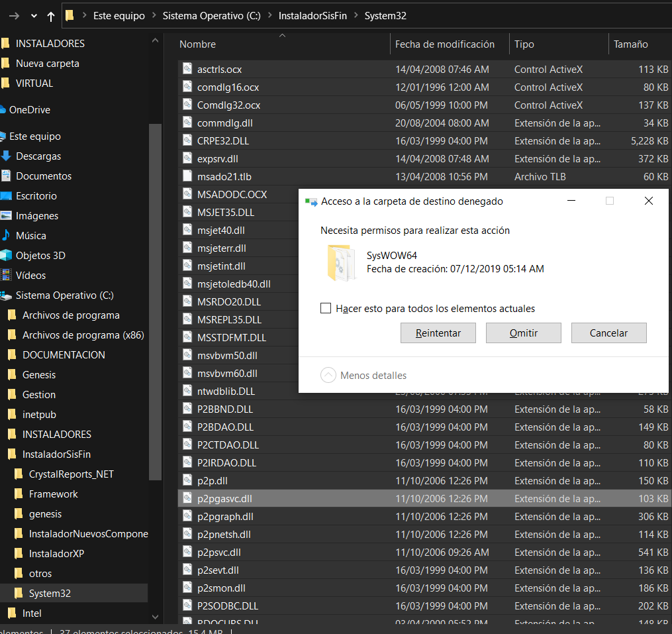Collapse details with Menos detalles chevron
This screenshot has width=672, height=634.
[328, 375]
